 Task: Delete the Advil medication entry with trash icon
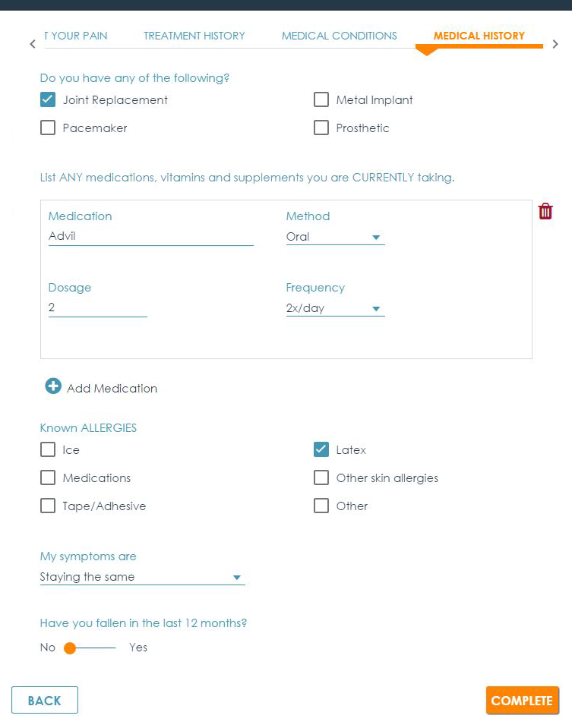point(545,212)
